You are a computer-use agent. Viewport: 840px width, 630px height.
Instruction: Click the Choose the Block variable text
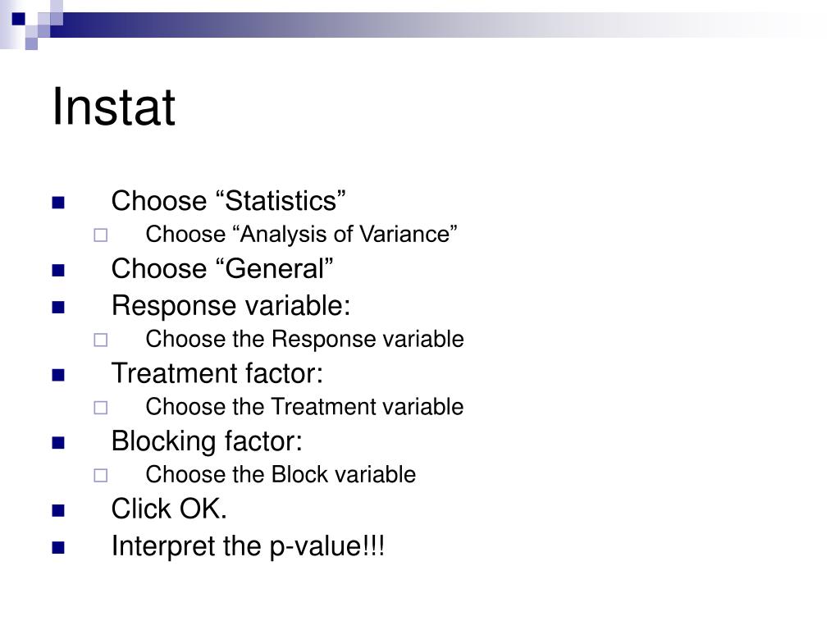(x=281, y=475)
